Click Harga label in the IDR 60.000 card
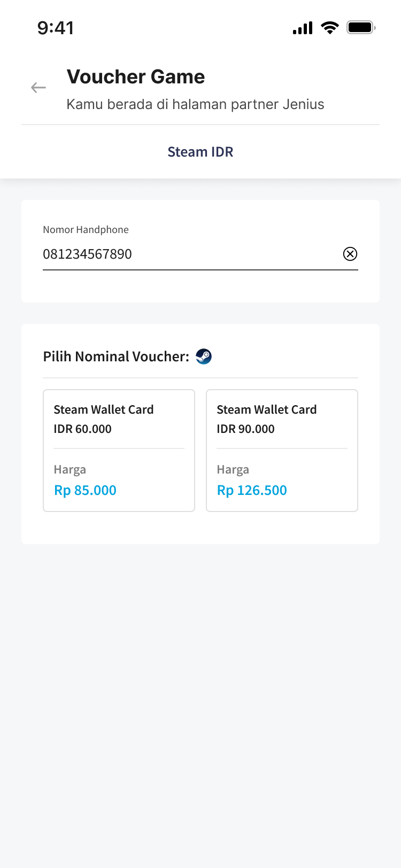The image size is (401, 868). point(70,470)
